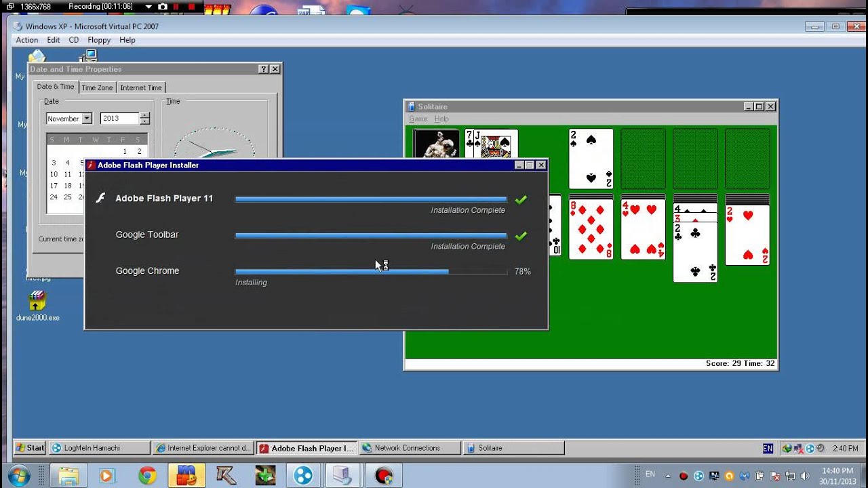Open the Edit menu in Virtual PC
Viewport: 868px width, 488px height.
click(x=54, y=40)
